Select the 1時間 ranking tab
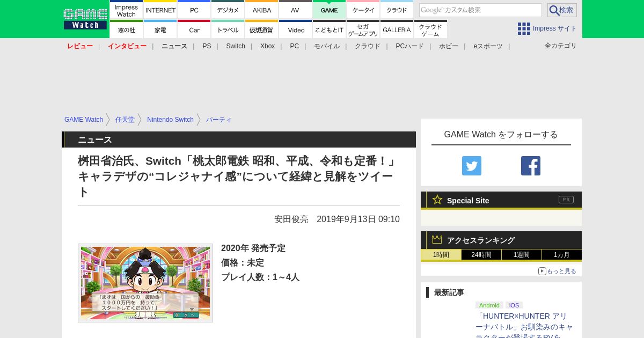 tap(441, 255)
